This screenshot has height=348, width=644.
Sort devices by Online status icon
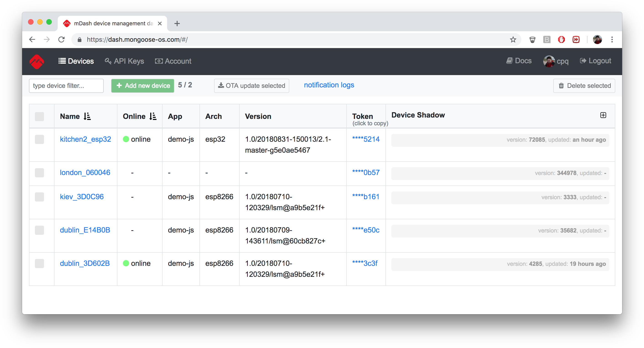153,116
